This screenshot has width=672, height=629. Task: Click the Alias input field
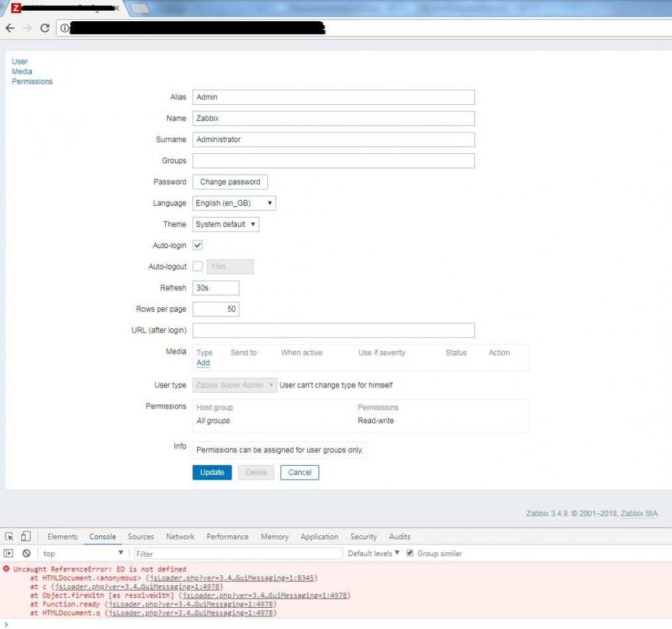pos(334,97)
